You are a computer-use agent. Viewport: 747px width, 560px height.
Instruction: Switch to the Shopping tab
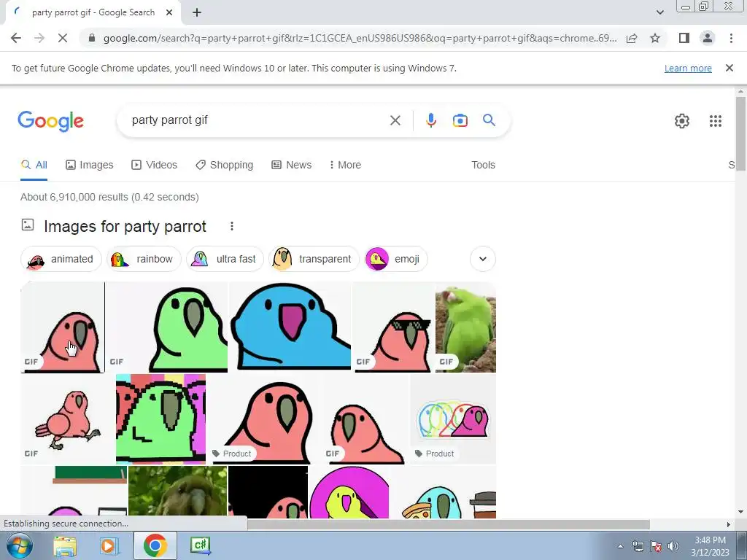pos(225,166)
